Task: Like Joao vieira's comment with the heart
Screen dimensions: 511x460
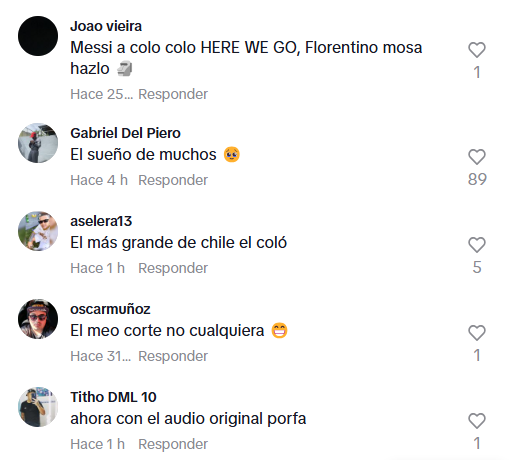Action: pos(477,50)
